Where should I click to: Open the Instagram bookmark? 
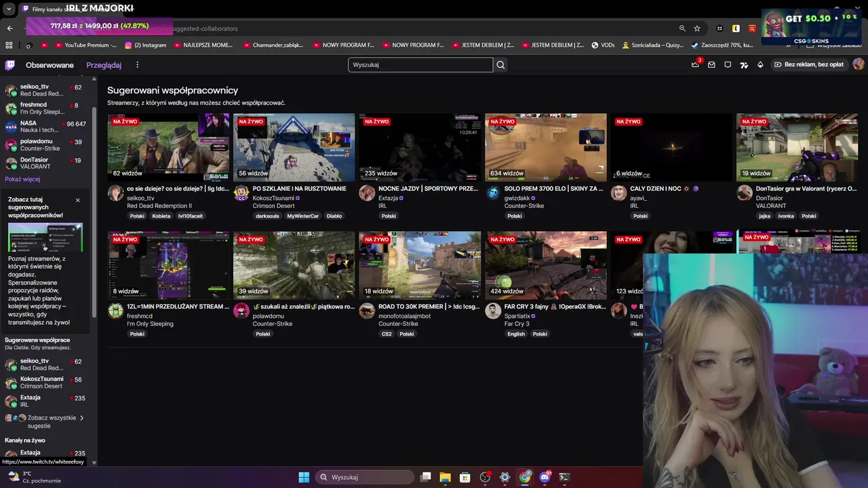point(146,45)
